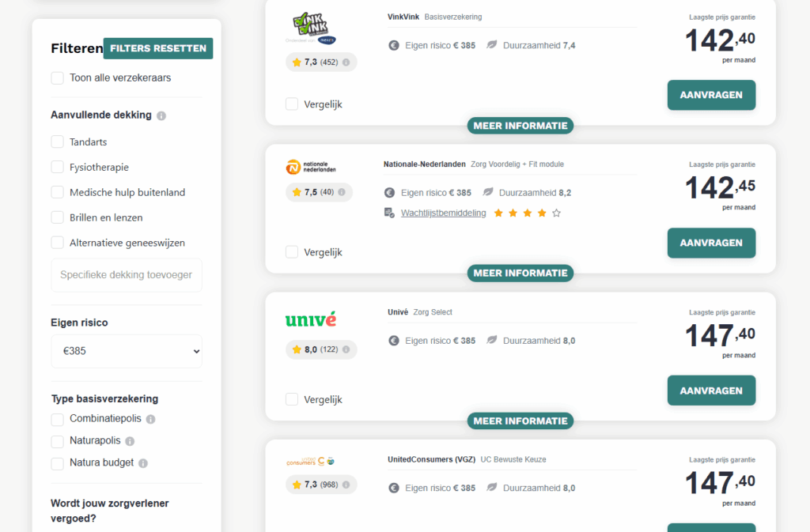Click Aanvragen for the VinkVink policy
This screenshot has height=532, width=810.
[711, 95]
